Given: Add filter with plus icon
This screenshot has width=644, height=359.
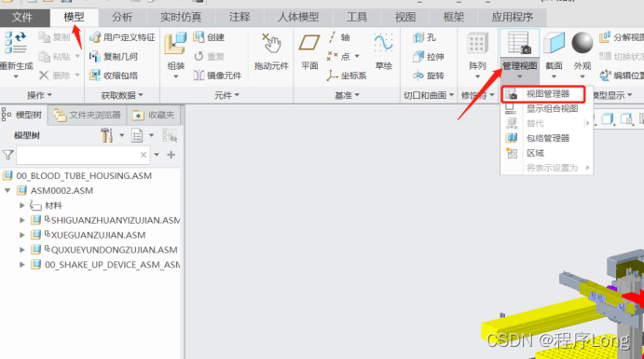Looking at the screenshot, I should point(171,155).
